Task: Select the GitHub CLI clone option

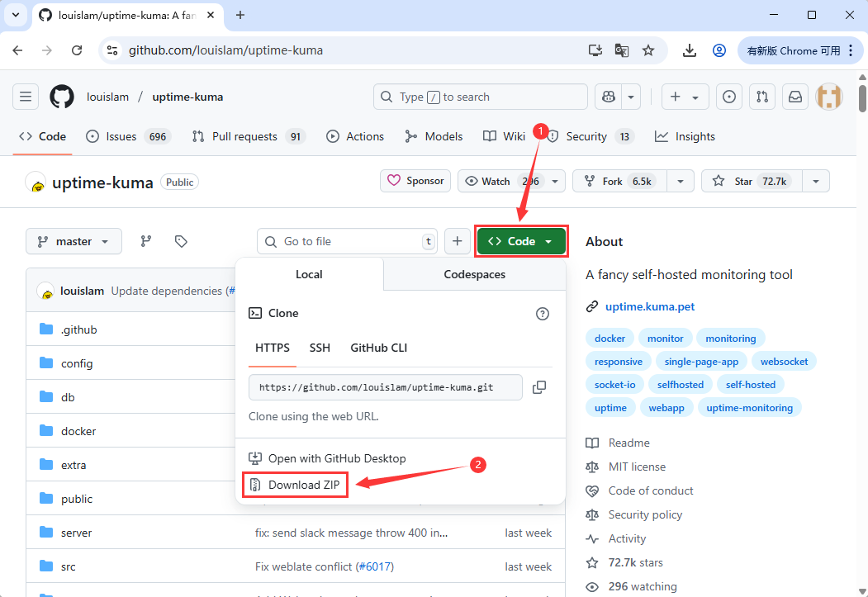Action: pos(378,348)
